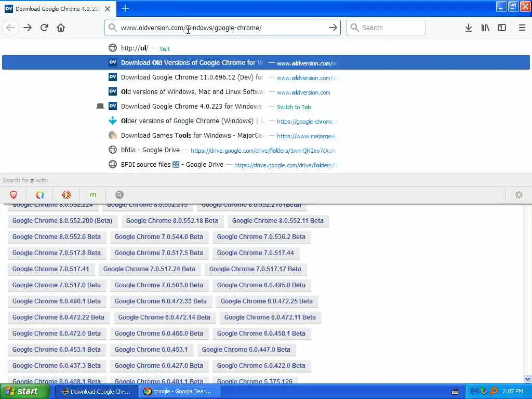
Task: Switch to Download Google Chr... taskbar window
Action: point(96,392)
